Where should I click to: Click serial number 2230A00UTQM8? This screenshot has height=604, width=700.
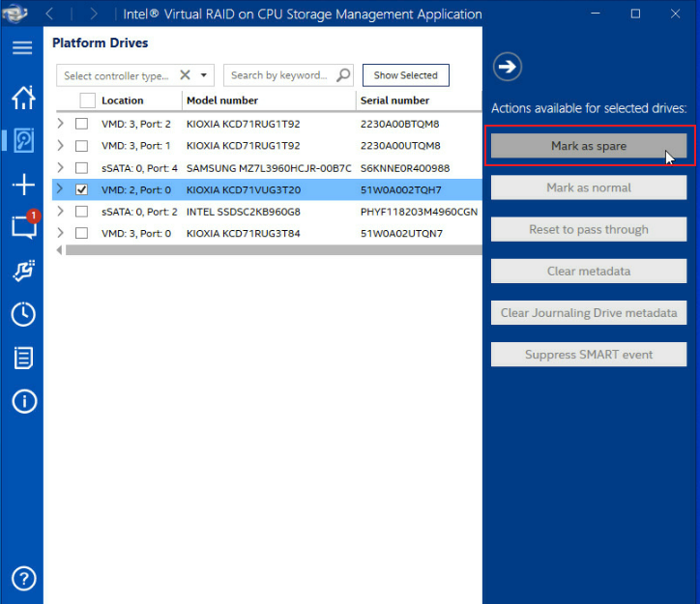[400, 146]
